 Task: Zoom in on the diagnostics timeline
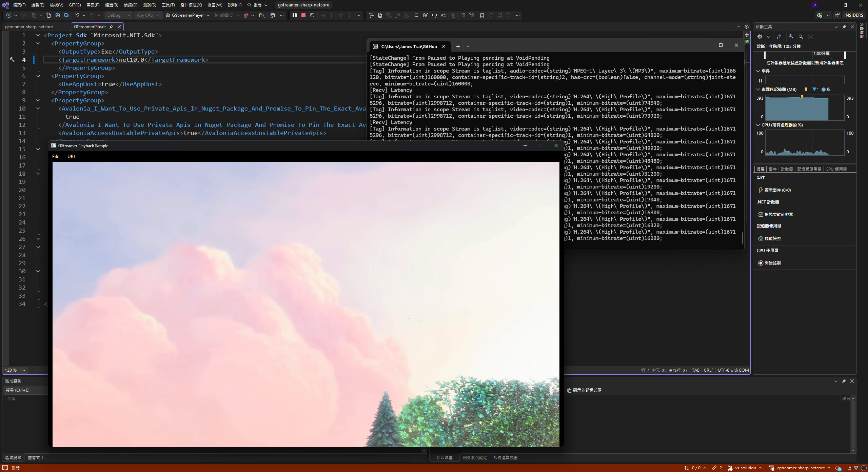click(x=791, y=37)
